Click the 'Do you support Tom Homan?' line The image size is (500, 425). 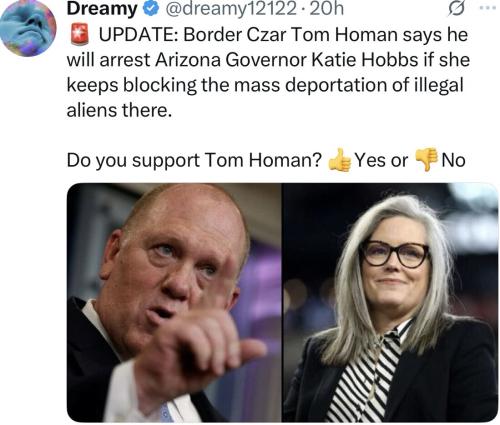194,160
